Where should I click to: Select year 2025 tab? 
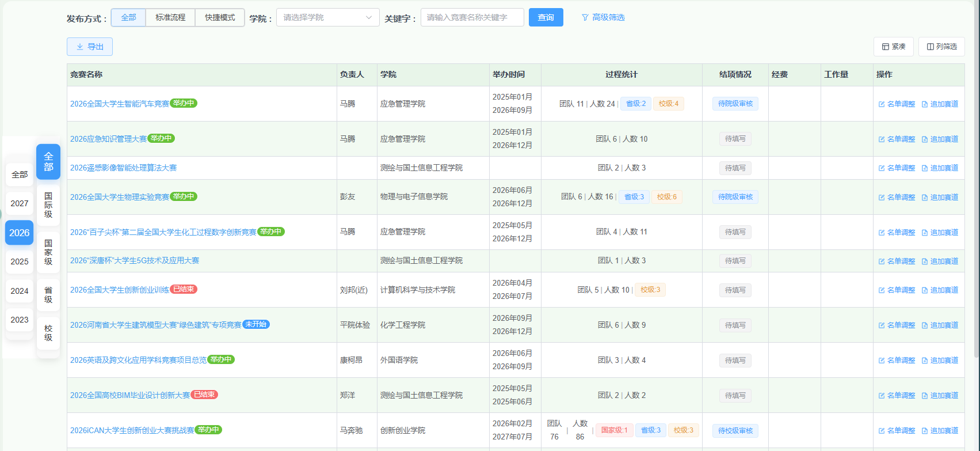20,261
